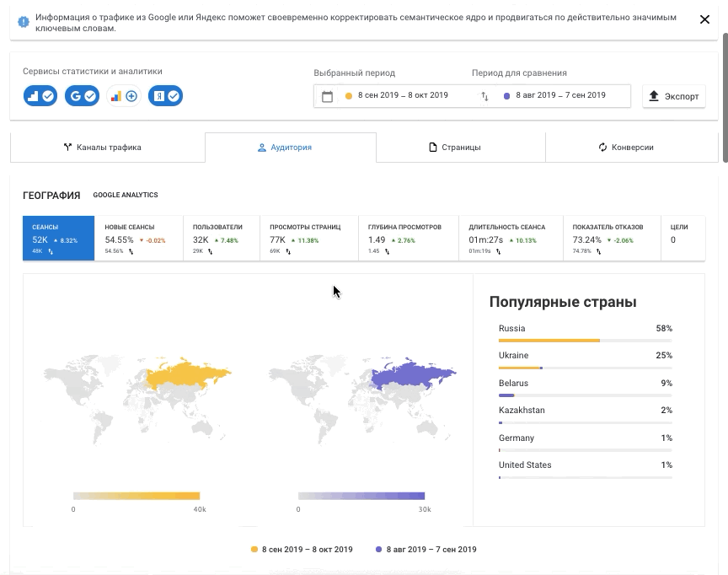The image size is (728, 575).
Task: Click the GOOGLE ANALYTICS source label
Action: pyautogui.click(x=126, y=195)
